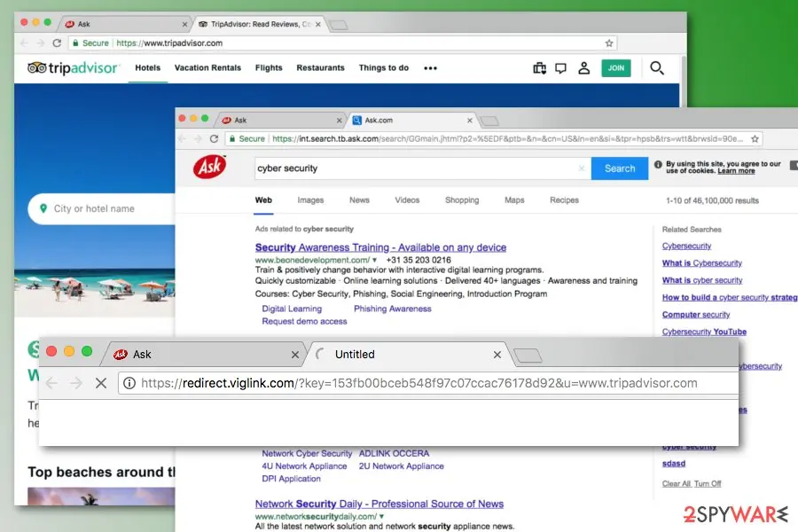Open new tab in TripAdvisor window

coord(339,25)
